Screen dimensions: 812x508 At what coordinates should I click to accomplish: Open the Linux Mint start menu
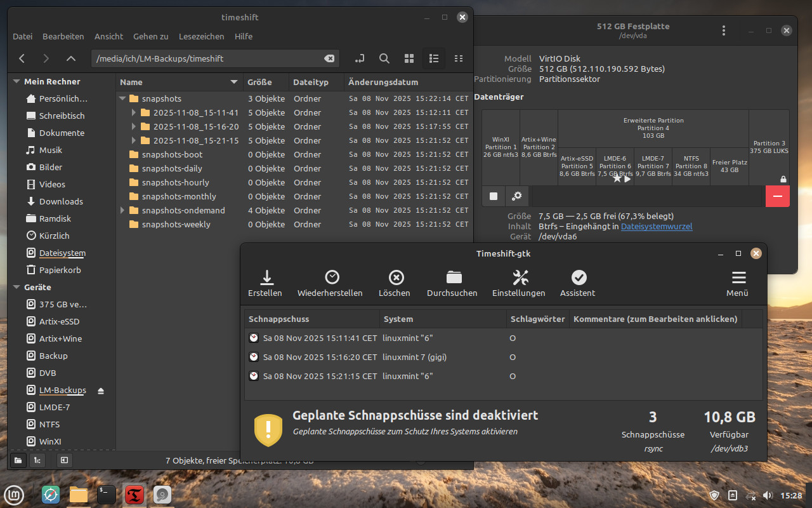pyautogui.click(x=14, y=495)
